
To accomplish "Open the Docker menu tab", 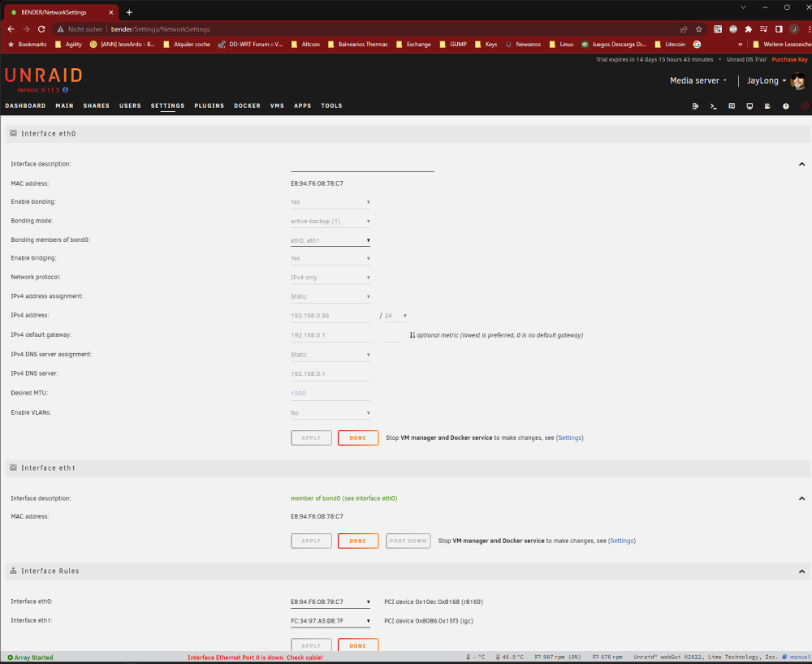I will click(247, 106).
